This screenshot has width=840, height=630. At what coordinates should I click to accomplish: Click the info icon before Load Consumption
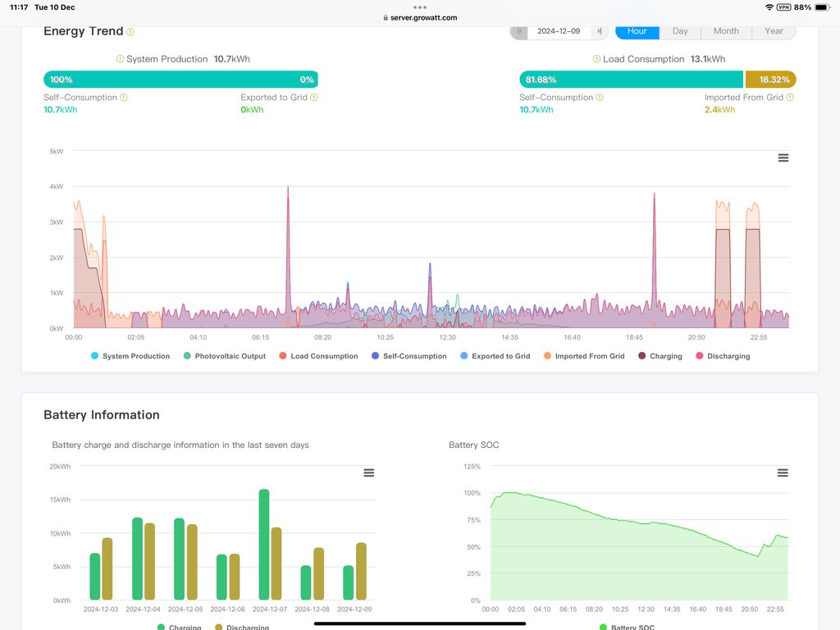click(596, 59)
